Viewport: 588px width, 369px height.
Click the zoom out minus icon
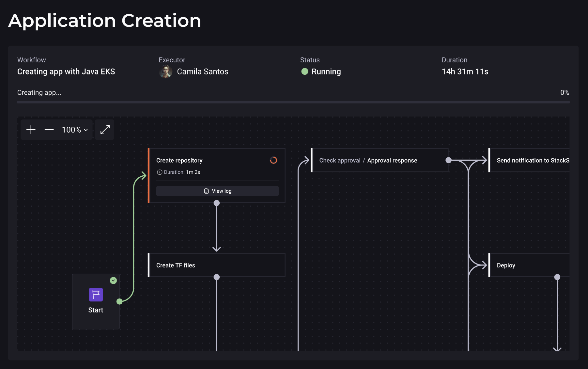pyautogui.click(x=49, y=130)
